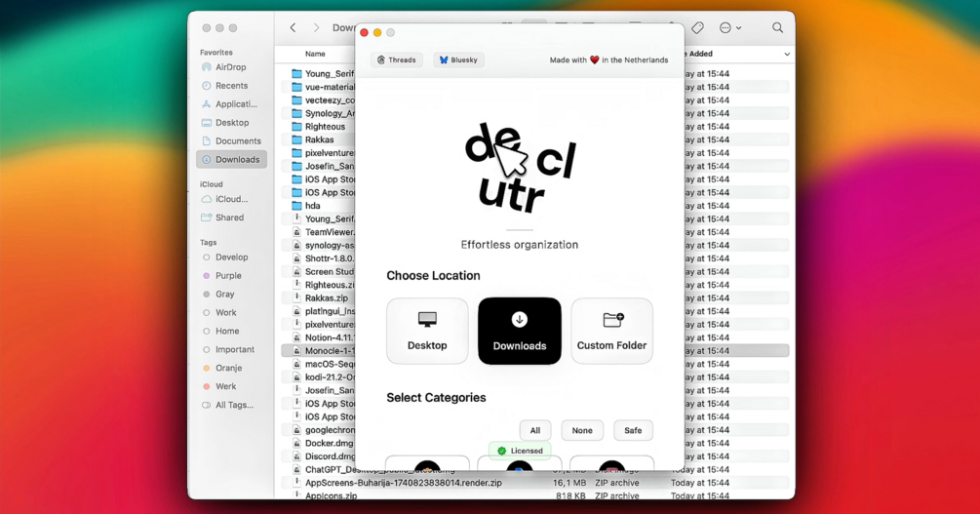Open Finder's ellipsis action menu
The height and width of the screenshot is (514, 980).
pos(730,27)
